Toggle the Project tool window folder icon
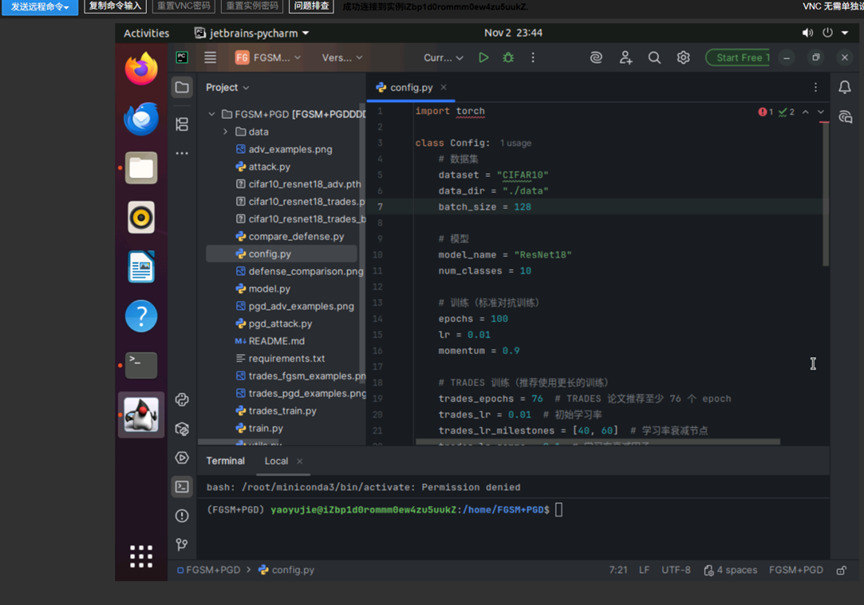Image resolution: width=864 pixels, height=605 pixels. (182, 88)
